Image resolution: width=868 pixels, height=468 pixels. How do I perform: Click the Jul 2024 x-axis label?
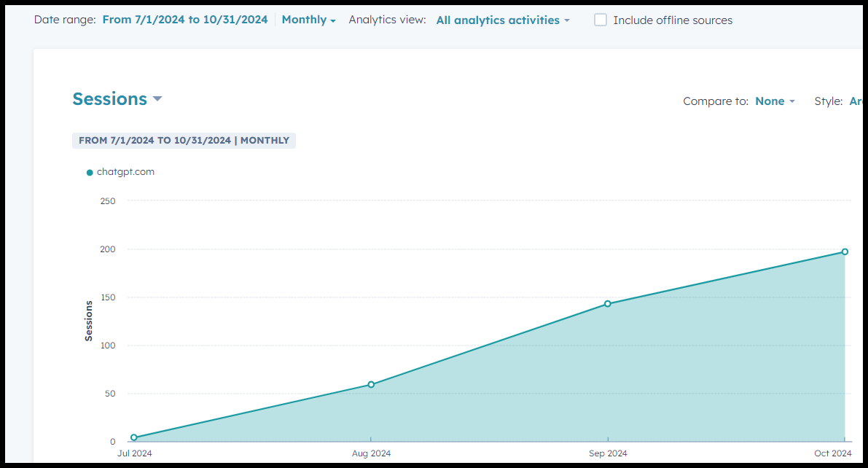pyautogui.click(x=135, y=453)
